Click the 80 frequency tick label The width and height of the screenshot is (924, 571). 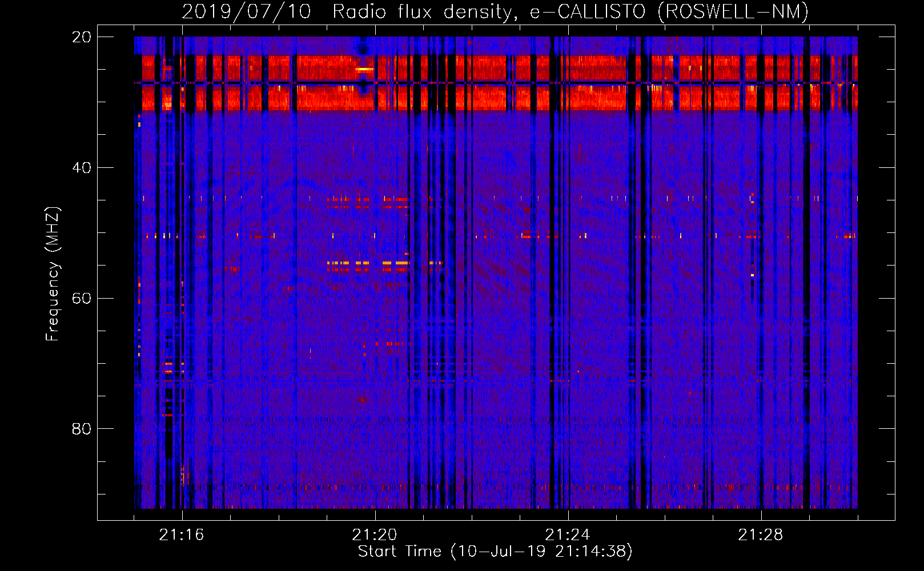click(x=82, y=429)
